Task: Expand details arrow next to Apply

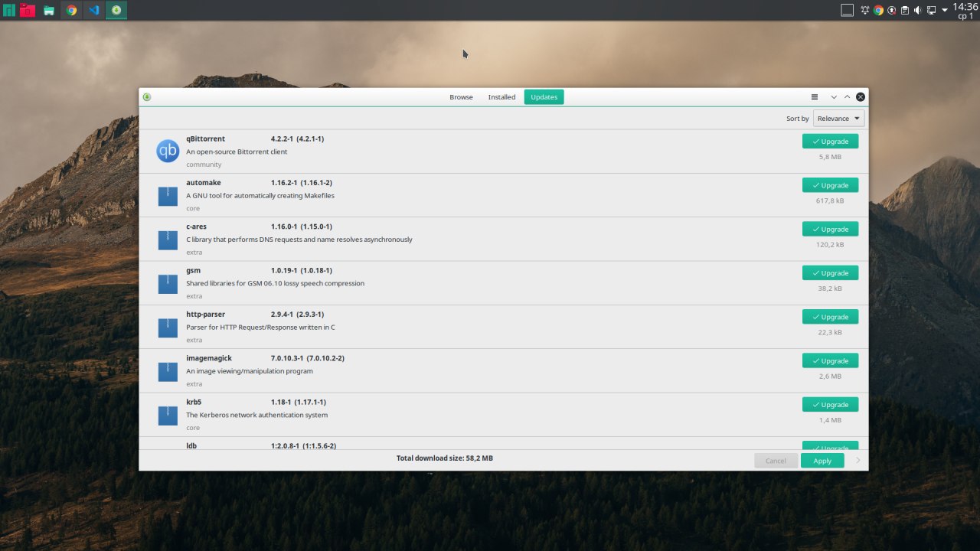Action: (857, 460)
